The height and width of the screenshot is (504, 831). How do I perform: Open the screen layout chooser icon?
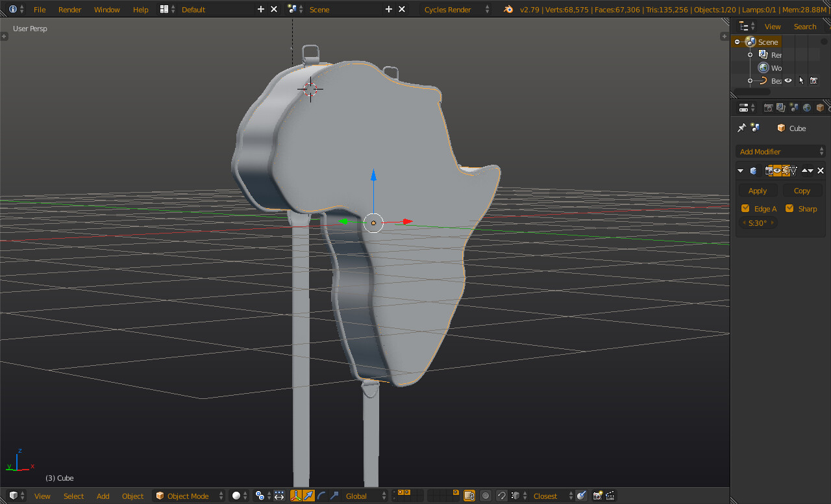[x=167, y=9]
